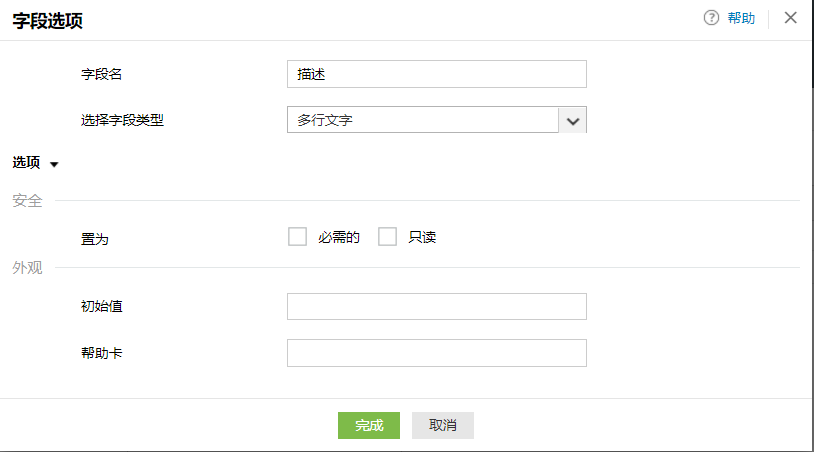Viewport: 814px width, 452px height.
Task: Select the 安全 section heading
Action: pos(27,200)
